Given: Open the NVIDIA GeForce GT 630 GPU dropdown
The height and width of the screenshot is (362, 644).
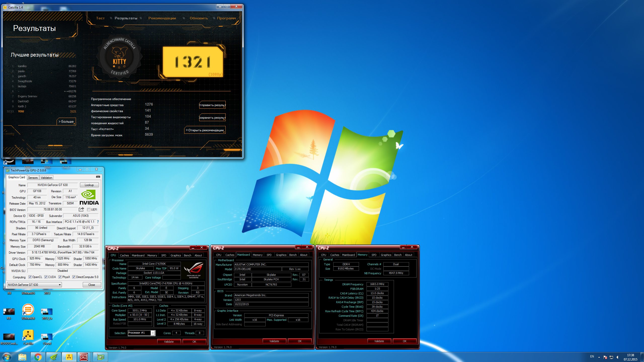Looking at the screenshot, I should point(34,285).
